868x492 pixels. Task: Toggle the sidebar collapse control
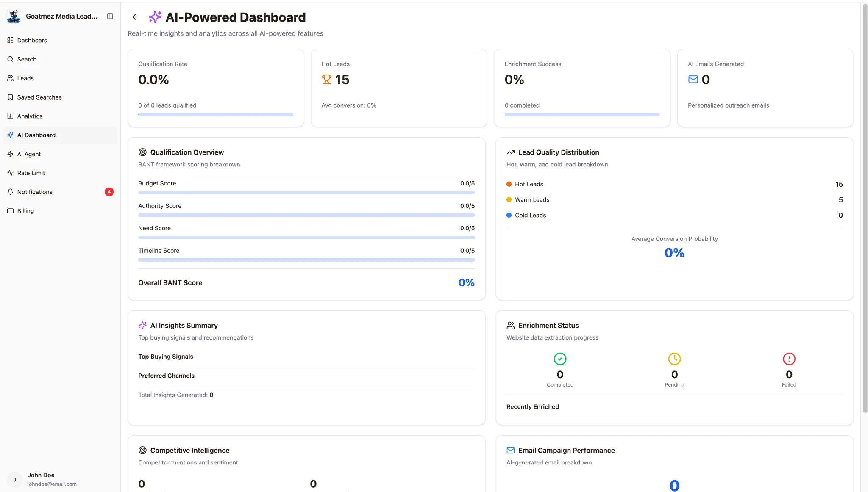pos(110,16)
